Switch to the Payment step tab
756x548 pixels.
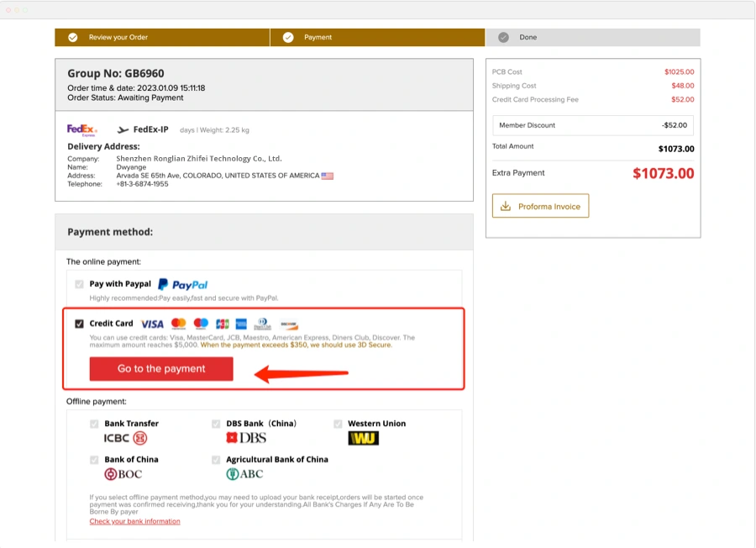(x=318, y=38)
